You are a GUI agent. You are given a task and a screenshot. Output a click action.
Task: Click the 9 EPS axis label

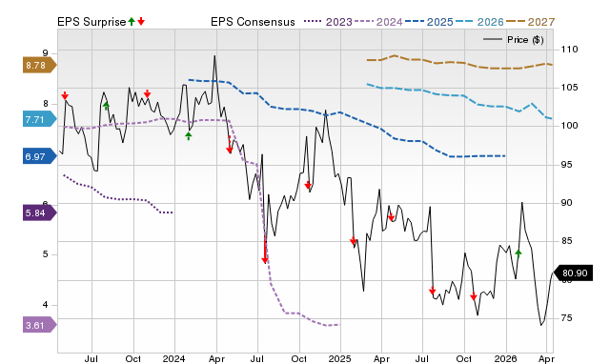click(45, 53)
